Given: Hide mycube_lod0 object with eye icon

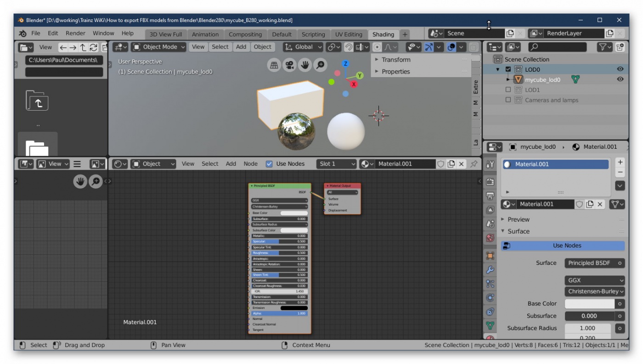Looking at the screenshot, I should [620, 79].
